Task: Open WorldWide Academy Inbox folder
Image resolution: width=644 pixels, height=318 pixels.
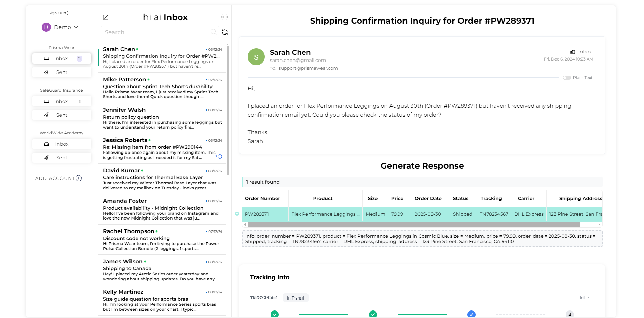Action: point(62,144)
